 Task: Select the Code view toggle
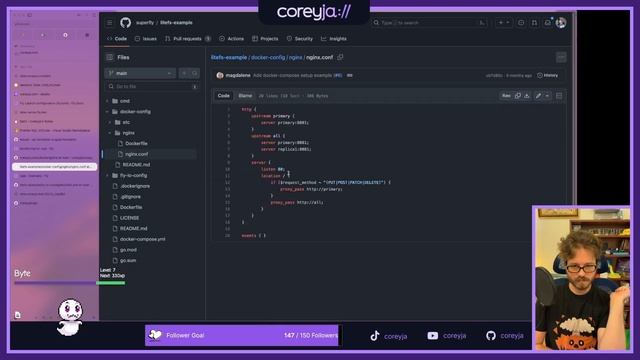pyautogui.click(x=224, y=96)
